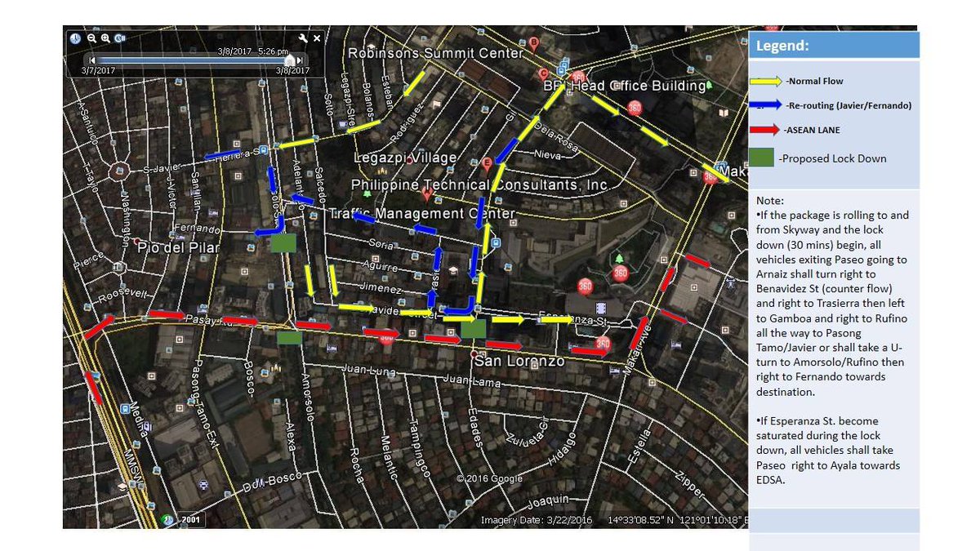980x551 pixels.
Task: Open time slider settings via the wrench icon
Action: coord(304,38)
